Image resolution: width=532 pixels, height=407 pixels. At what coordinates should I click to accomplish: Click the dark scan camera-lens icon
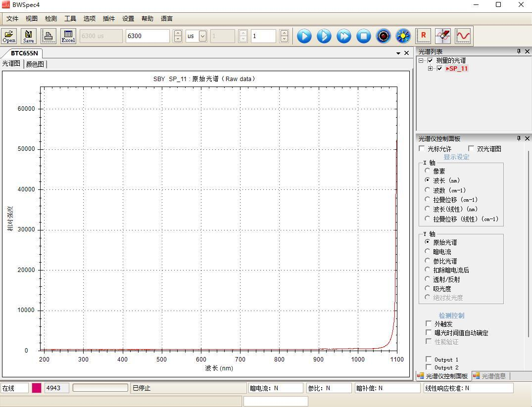point(384,36)
